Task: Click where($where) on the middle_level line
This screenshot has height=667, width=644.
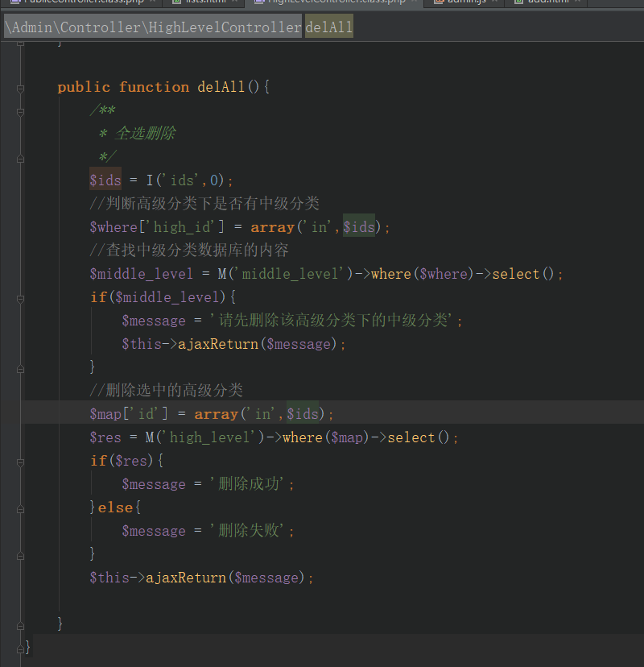Action: tap(422, 274)
